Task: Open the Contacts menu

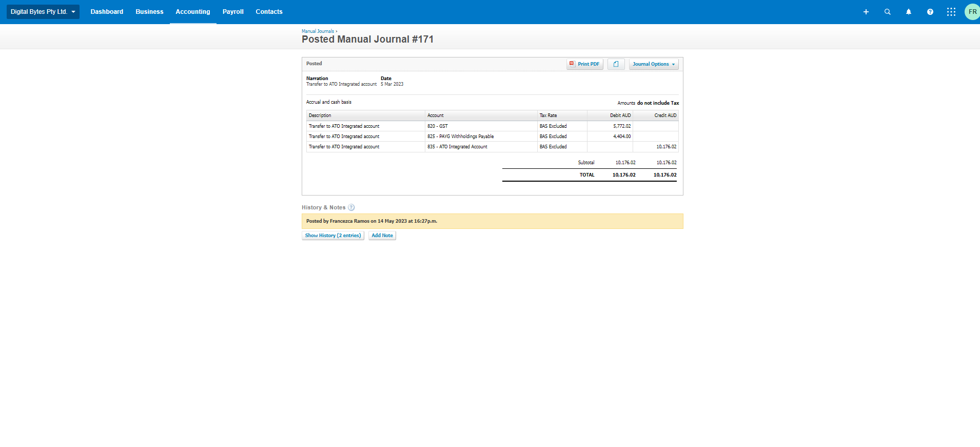Action: pos(269,12)
